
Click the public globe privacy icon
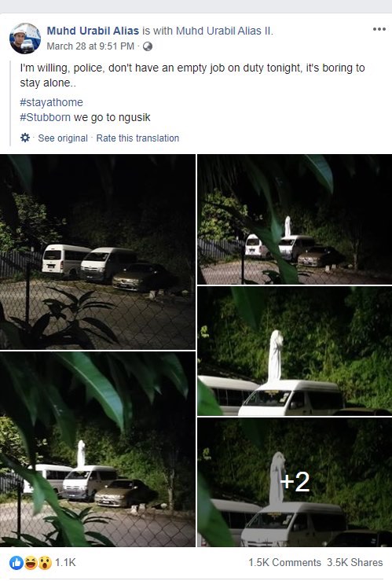tap(148, 46)
